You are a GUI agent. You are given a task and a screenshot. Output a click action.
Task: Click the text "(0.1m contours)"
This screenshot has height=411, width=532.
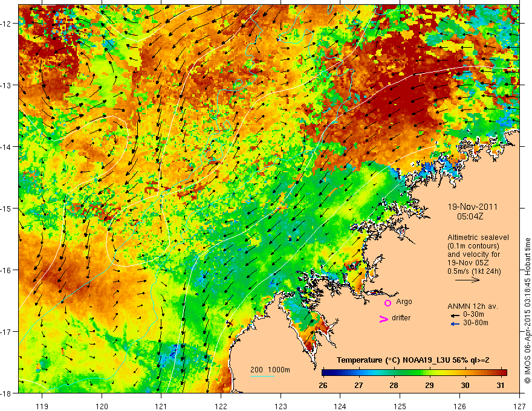(473, 246)
